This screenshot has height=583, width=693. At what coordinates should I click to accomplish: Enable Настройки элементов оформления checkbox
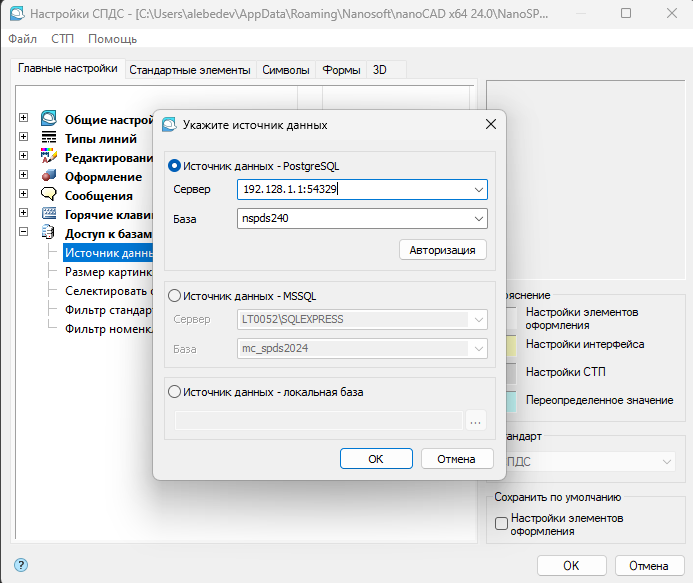click(x=502, y=524)
